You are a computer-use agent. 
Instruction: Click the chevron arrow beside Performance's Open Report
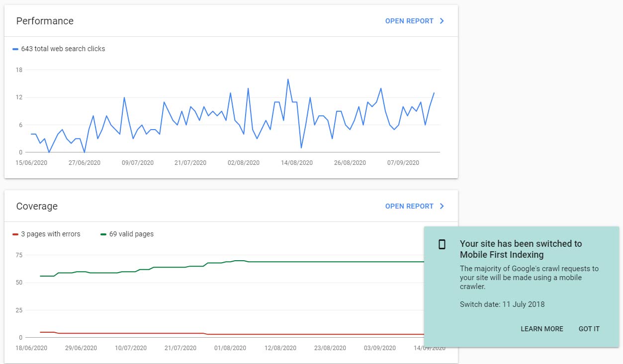442,21
